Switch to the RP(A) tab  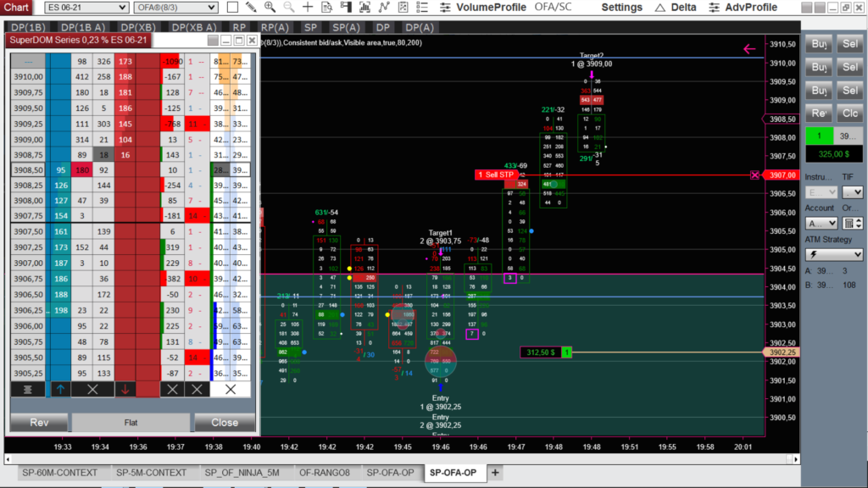275,27
